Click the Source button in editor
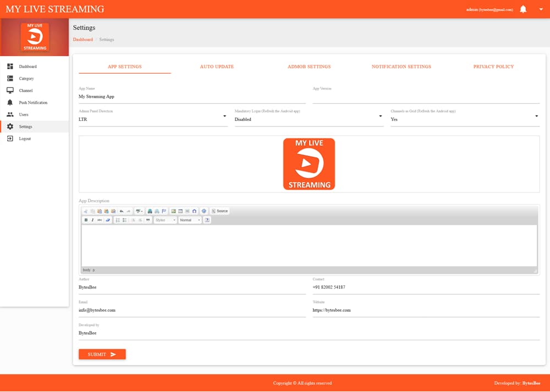 pos(219,211)
